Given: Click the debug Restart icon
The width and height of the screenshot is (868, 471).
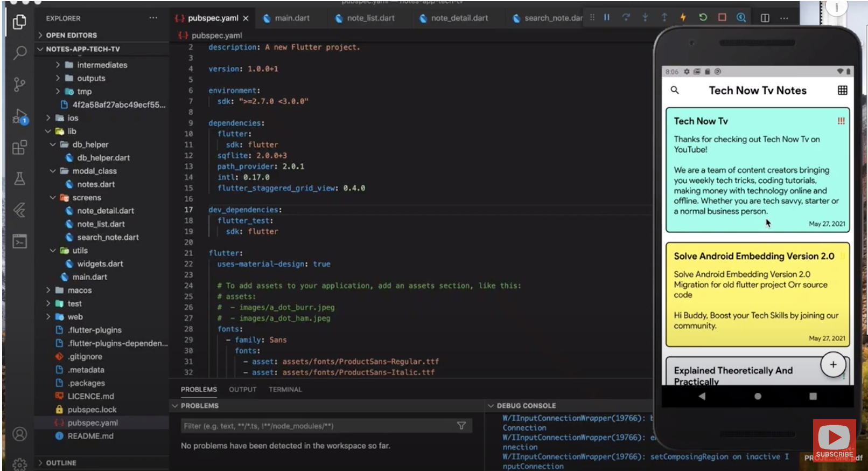Looking at the screenshot, I should pos(703,17).
